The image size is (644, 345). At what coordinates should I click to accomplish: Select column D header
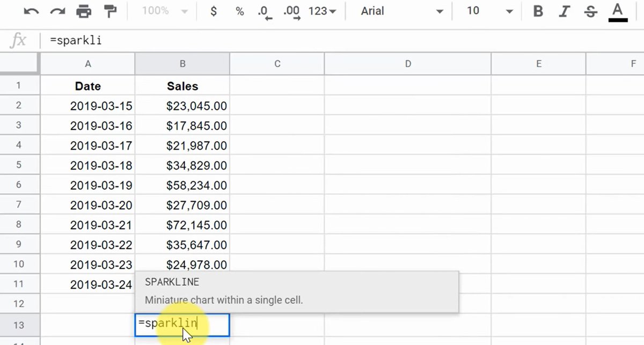click(408, 64)
